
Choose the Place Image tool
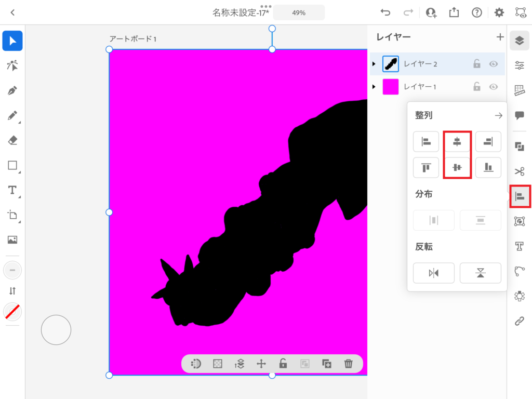point(12,240)
